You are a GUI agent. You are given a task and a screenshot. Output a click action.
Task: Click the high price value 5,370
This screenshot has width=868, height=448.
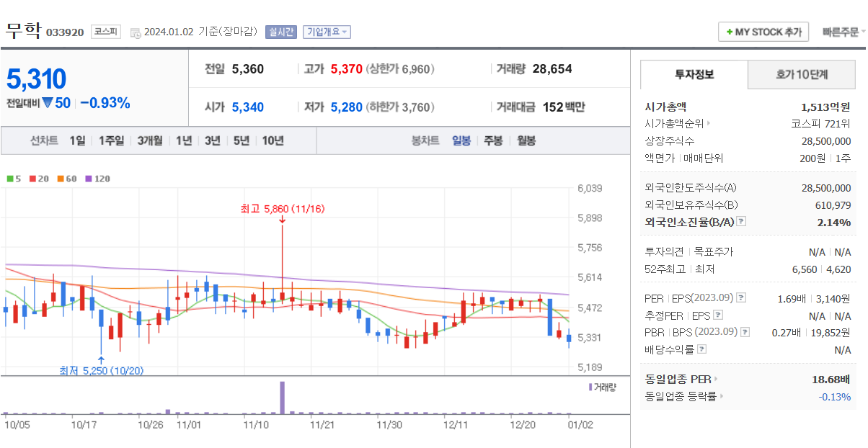(346, 69)
